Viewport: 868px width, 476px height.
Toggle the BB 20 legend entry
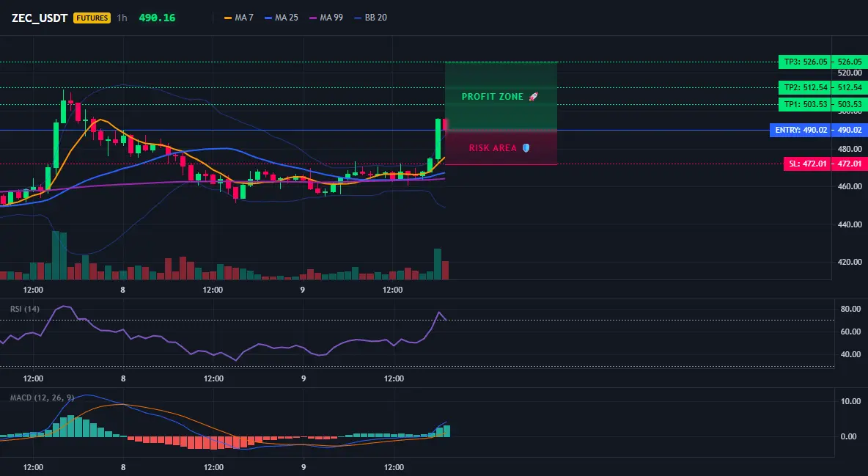pos(371,18)
